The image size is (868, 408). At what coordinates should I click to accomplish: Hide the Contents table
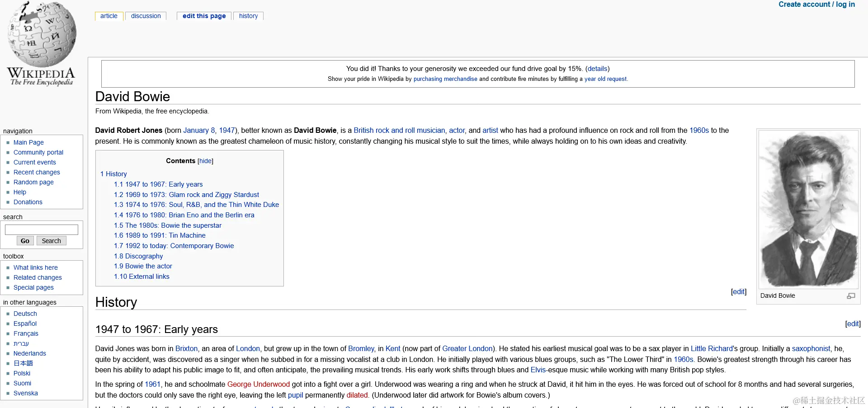205,161
